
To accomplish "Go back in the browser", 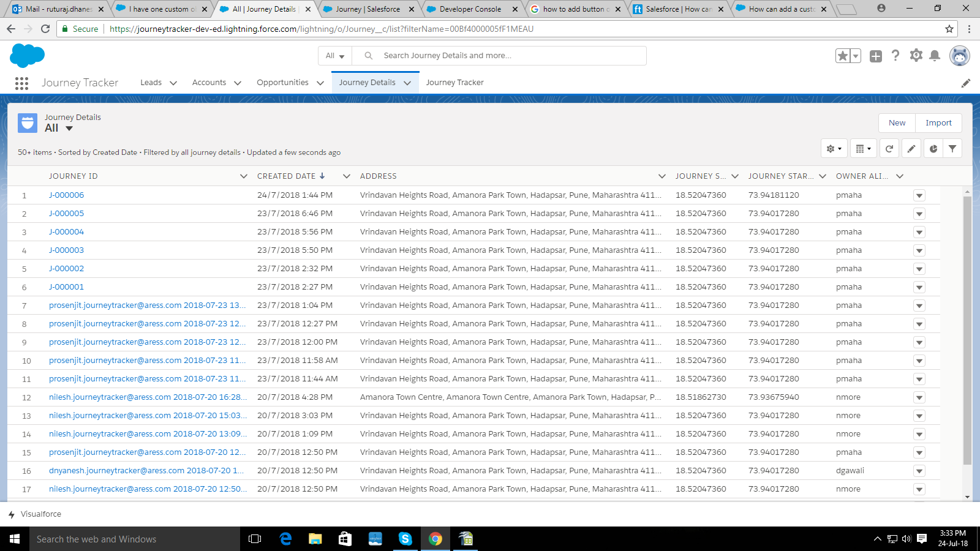I will click(11, 29).
